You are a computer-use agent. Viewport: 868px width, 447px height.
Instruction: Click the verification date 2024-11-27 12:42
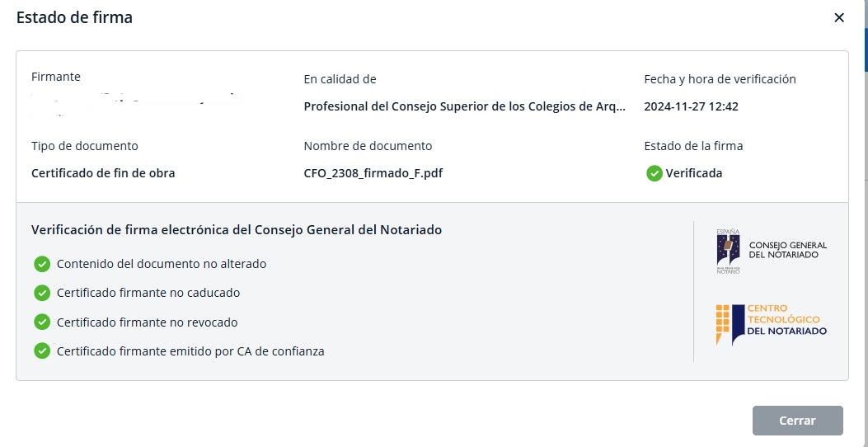pos(691,106)
